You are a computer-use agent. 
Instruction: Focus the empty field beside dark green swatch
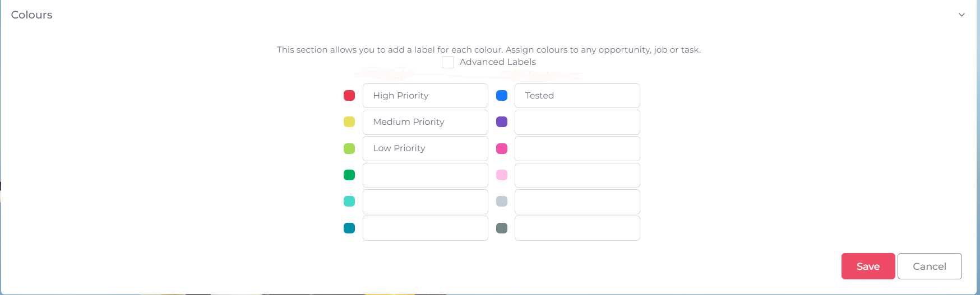[425, 175]
